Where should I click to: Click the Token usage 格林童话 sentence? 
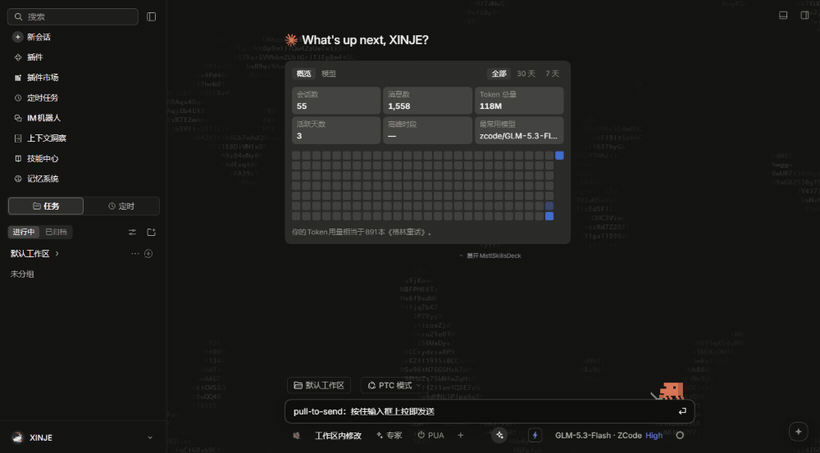point(362,232)
